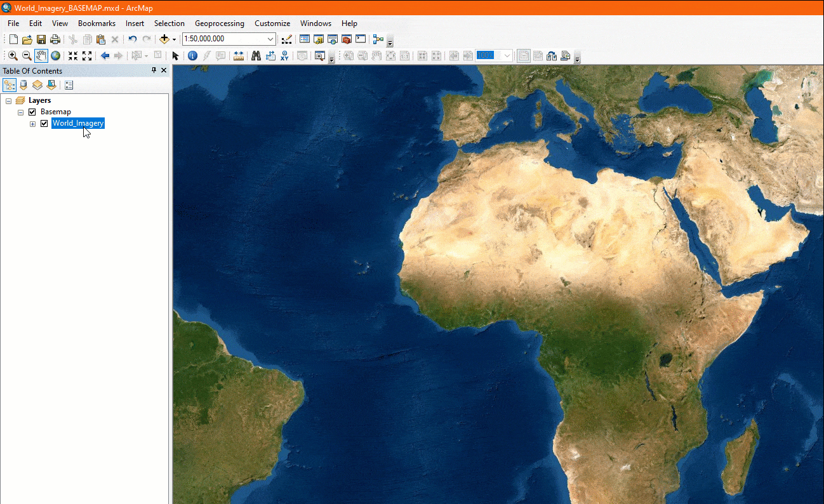Viewport: 824px width, 504px height.
Task: Collapse the Basemap group layer
Action: click(20, 112)
